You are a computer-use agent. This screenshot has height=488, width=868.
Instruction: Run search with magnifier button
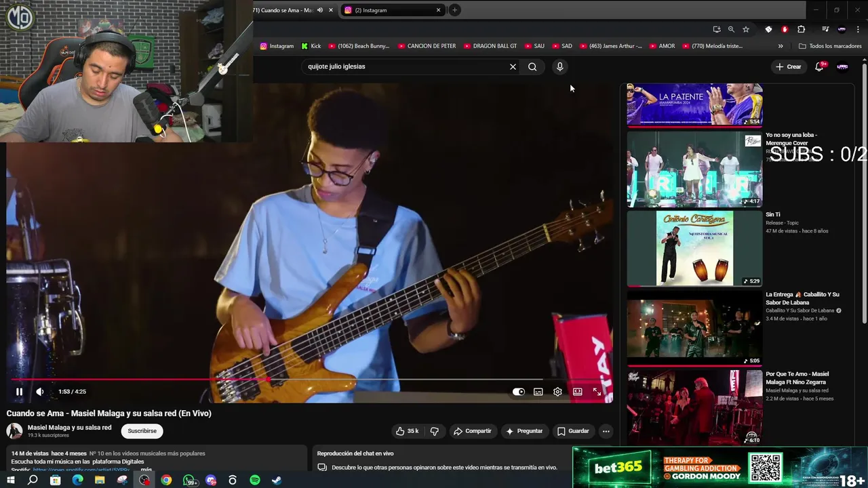click(x=532, y=66)
